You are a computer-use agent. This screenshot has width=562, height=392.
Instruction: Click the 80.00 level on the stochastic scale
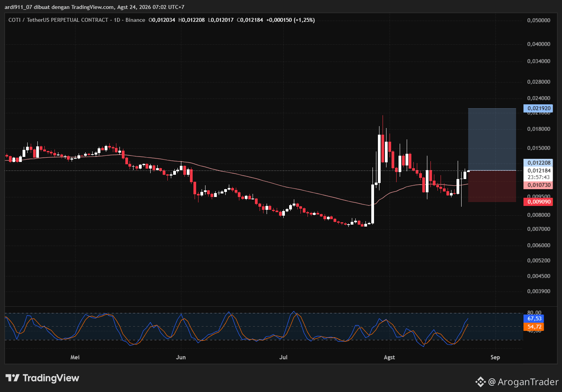(x=534, y=313)
